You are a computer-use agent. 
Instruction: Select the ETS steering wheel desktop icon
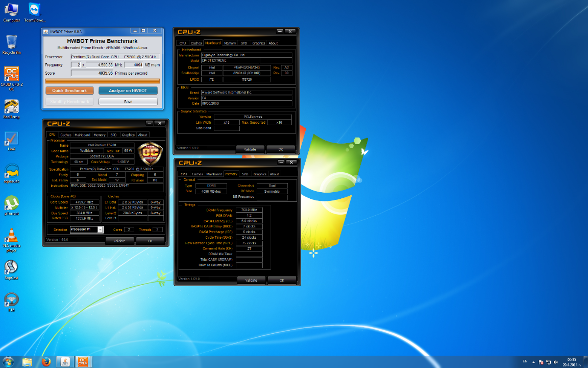point(11,302)
